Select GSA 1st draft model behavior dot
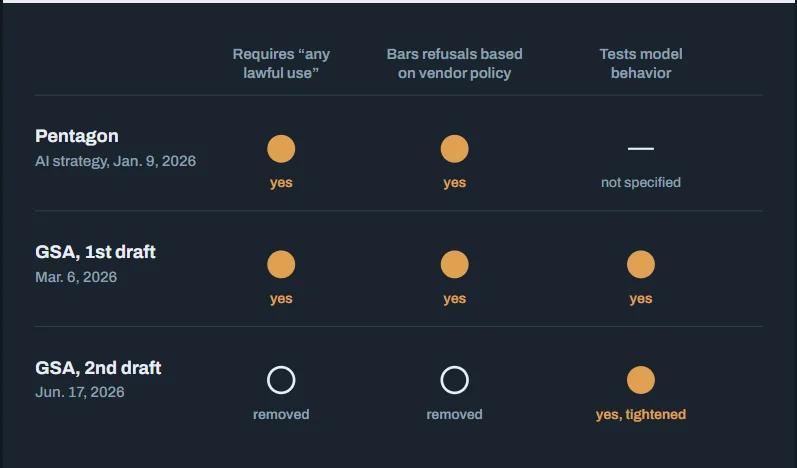797x468 pixels. (641, 264)
